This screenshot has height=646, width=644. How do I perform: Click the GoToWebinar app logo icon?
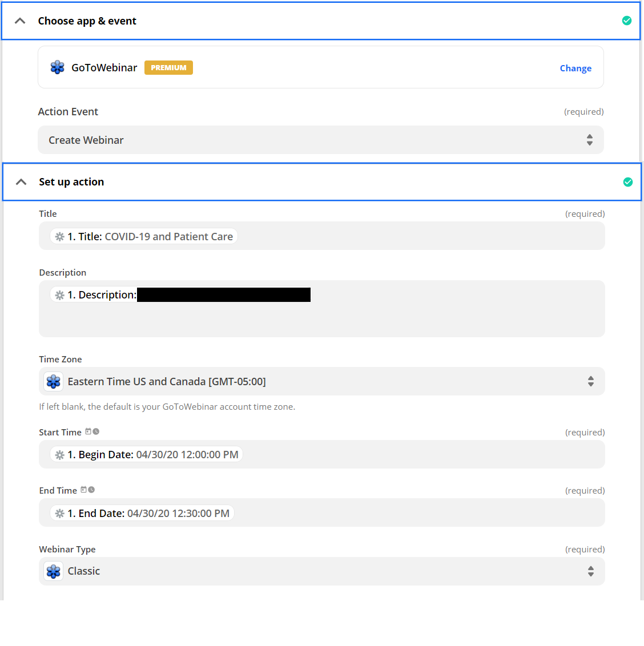[57, 67]
